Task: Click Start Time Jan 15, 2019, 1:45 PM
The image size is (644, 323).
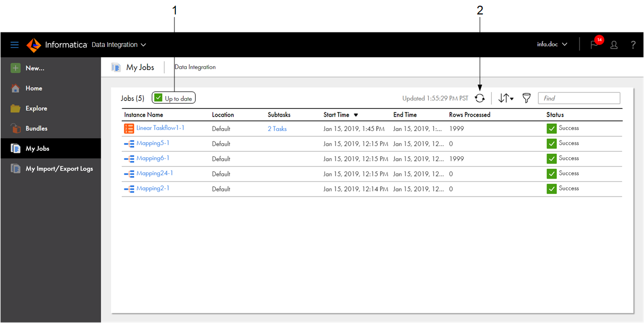Action: coord(354,129)
